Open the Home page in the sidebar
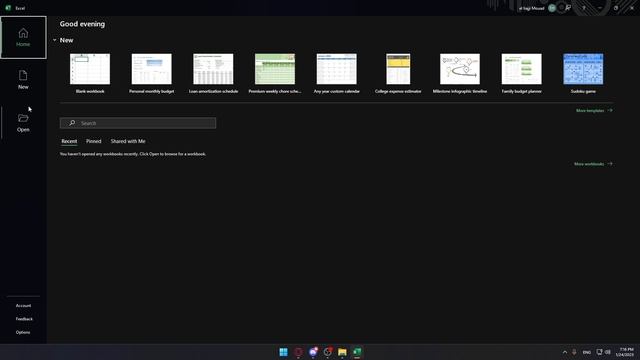Screen dimensions: 640x360 (23, 38)
